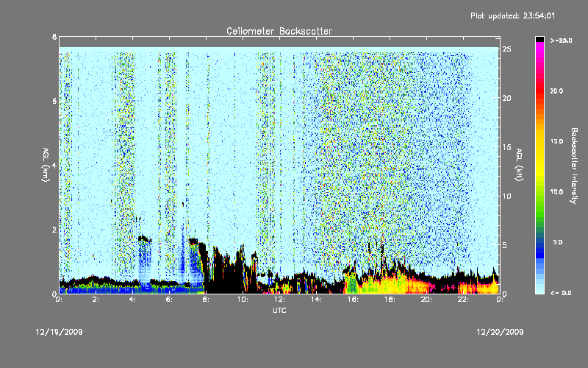588x368 pixels.
Task: Click the 6 tick on km axis
Action: [x=54, y=101]
